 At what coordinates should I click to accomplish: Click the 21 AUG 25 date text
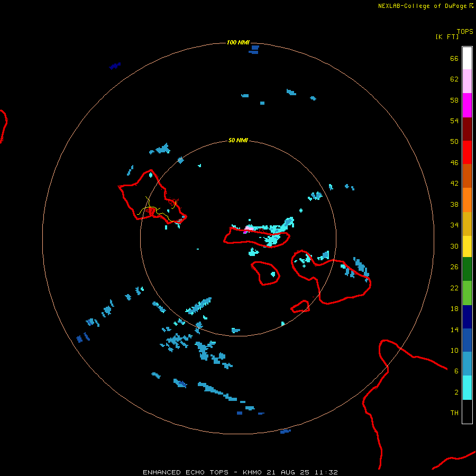(288, 472)
